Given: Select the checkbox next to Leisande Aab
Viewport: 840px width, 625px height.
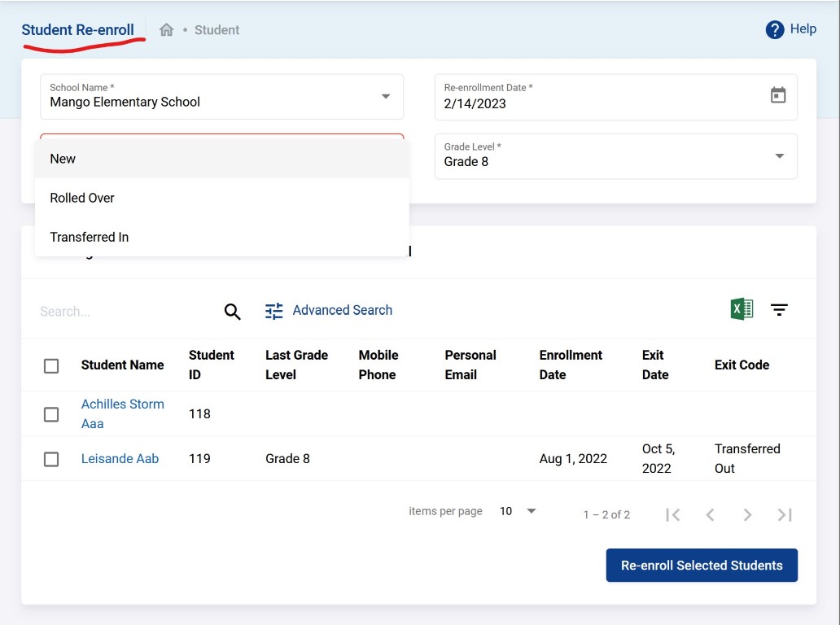Looking at the screenshot, I should 51,459.
